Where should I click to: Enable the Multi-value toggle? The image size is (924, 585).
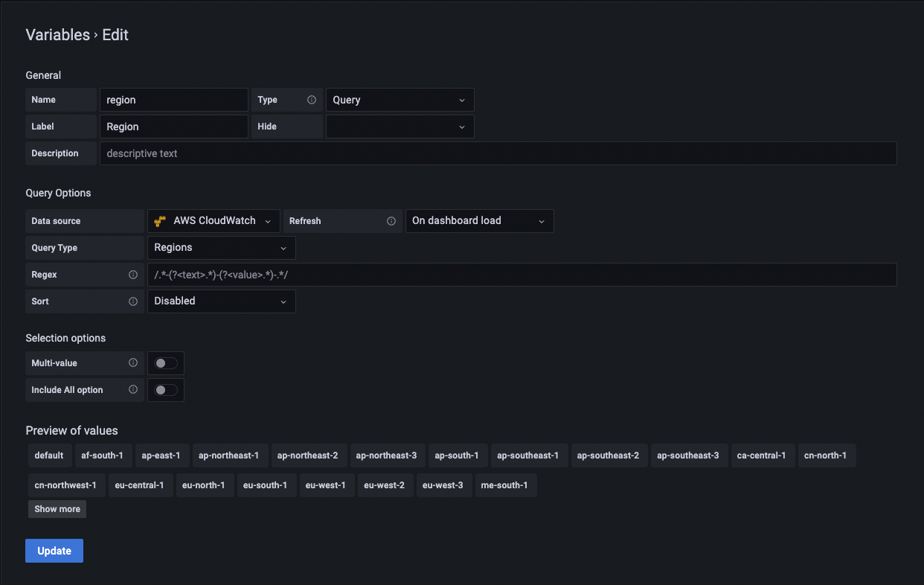point(165,363)
